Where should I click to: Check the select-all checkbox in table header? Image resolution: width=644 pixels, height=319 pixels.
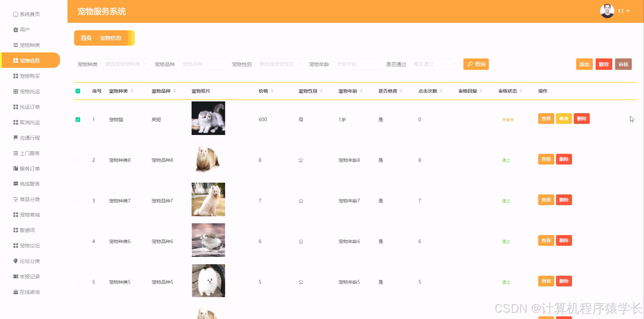(x=78, y=91)
